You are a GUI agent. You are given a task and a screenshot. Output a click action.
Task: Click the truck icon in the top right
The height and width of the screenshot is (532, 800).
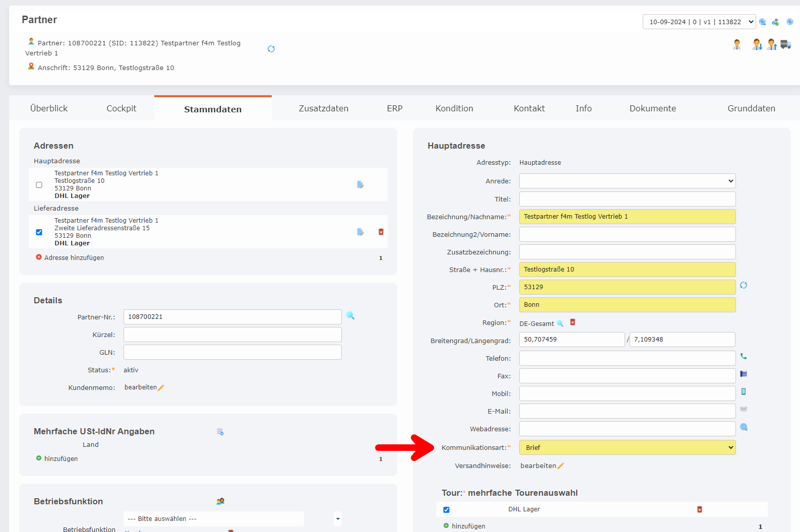[x=785, y=44]
